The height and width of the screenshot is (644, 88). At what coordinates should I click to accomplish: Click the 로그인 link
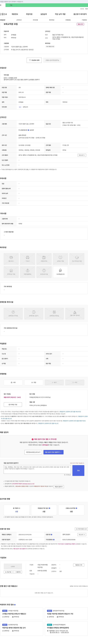point(82,9)
